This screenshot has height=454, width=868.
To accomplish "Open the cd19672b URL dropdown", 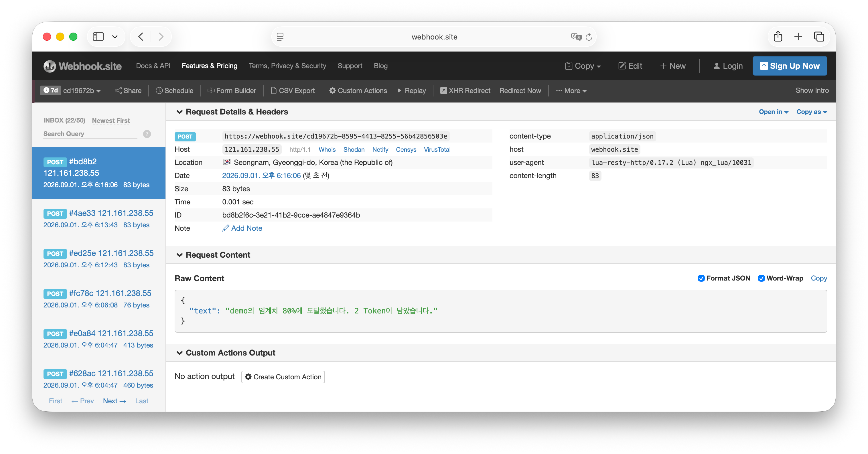I will click(x=82, y=91).
